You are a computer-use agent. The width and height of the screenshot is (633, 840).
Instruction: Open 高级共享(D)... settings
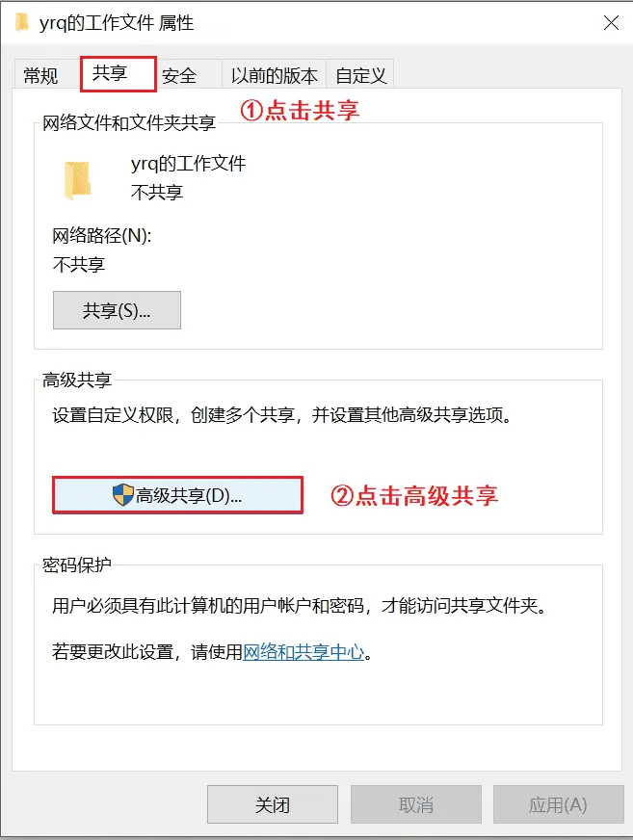(x=177, y=495)
